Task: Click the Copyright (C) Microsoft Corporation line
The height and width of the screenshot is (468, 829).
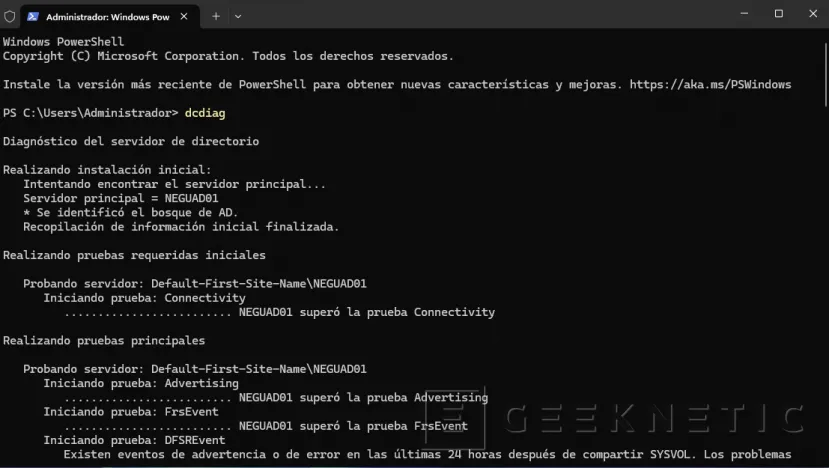Action: click(228, 56)
